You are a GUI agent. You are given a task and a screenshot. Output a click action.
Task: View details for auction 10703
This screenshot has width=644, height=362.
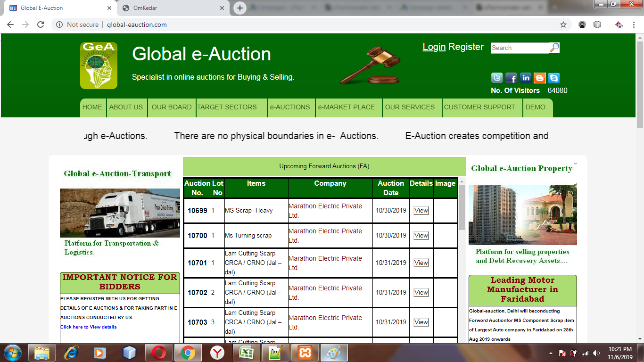421,322
